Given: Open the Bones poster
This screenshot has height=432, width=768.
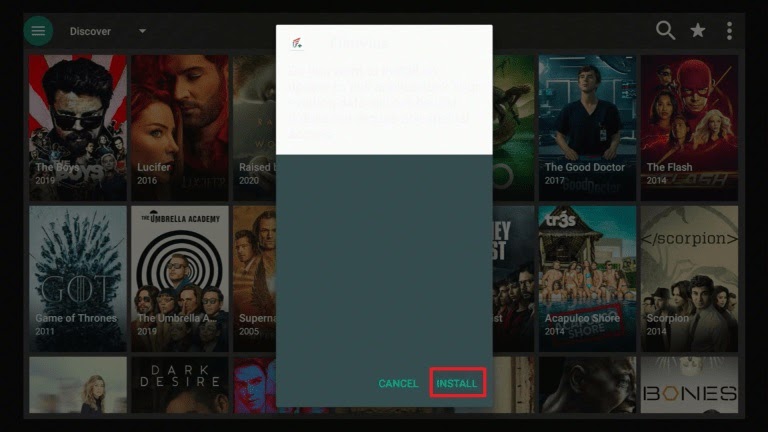Looking at the screenshot, I should pos(689,384).
